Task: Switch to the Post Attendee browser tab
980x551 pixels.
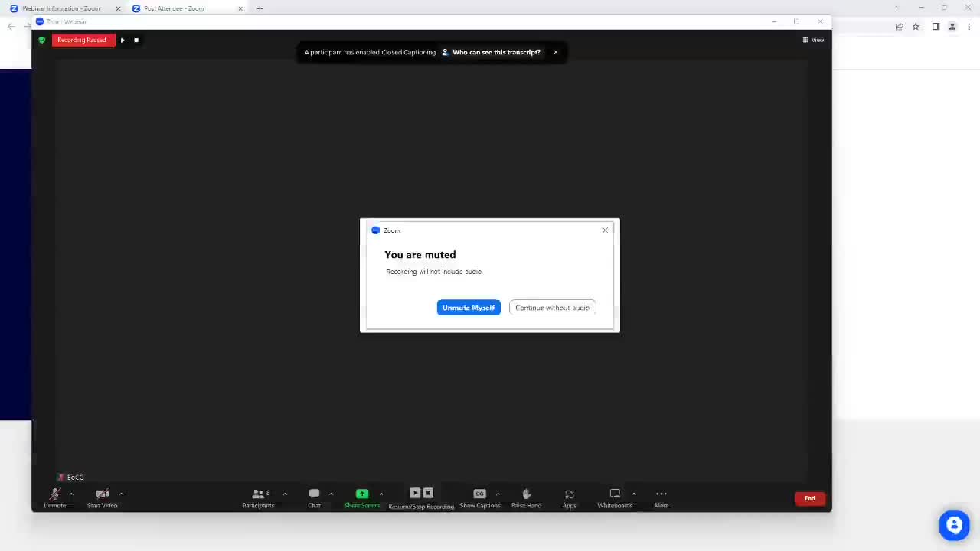Action: click(x=175, y=8)
